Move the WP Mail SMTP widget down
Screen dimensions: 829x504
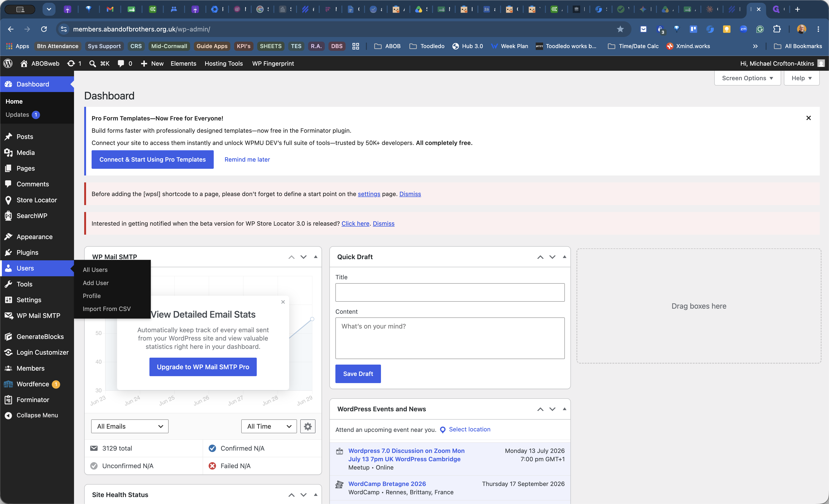click(303, 257)
